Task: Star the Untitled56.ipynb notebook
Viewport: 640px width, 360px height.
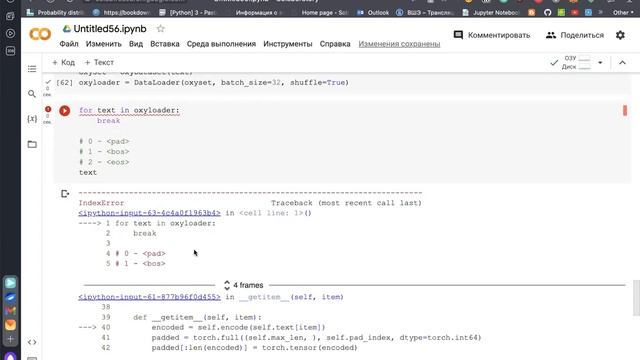Action: coord(160,29)
